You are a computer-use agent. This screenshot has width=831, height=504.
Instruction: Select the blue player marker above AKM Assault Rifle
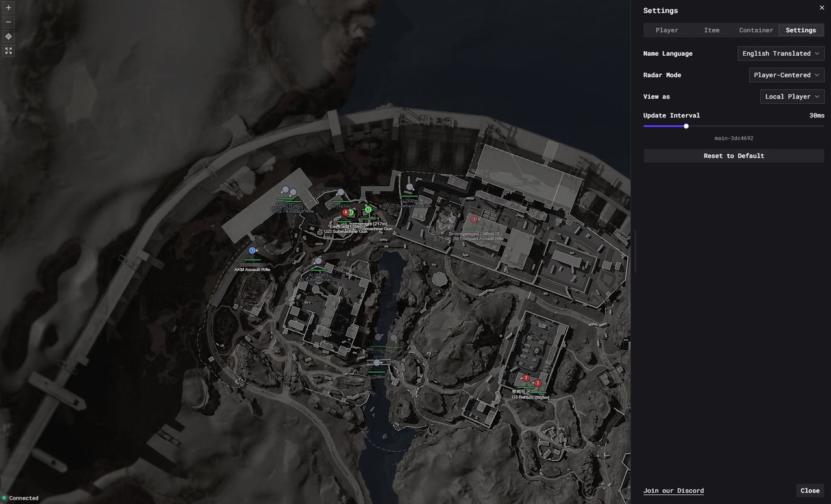tap(252, 250)
